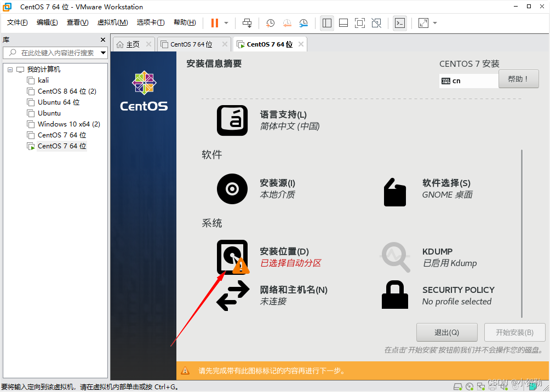Click the GNOME 桌面 selection text
This screenshot has width=550, height=392.
447,195
